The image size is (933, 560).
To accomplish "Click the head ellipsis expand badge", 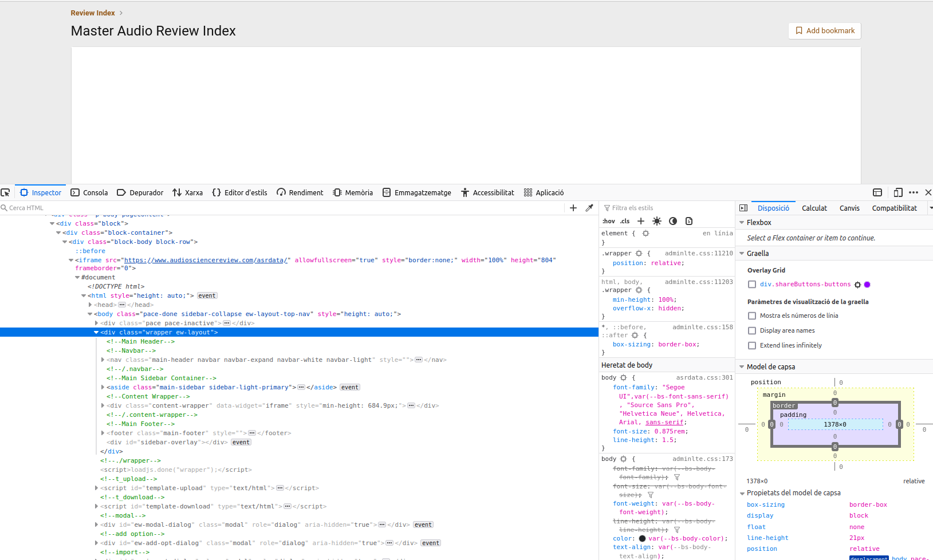I will (122, 305).
